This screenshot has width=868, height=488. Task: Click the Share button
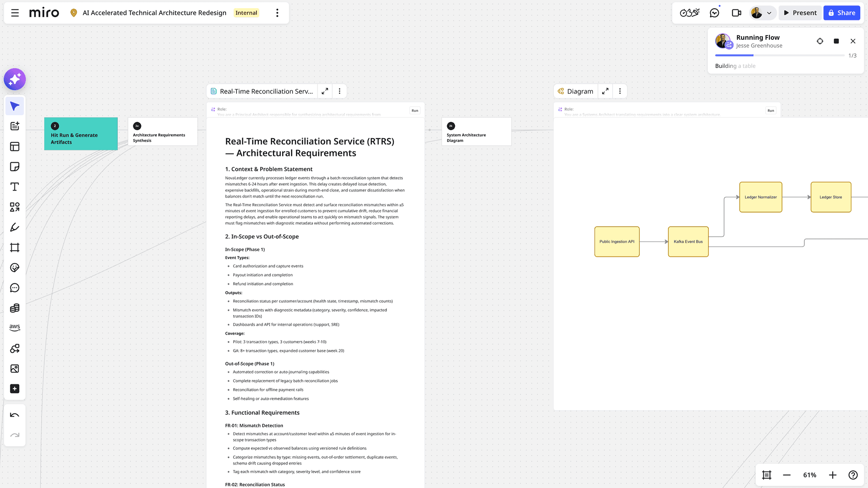click(x=841, y=13)
